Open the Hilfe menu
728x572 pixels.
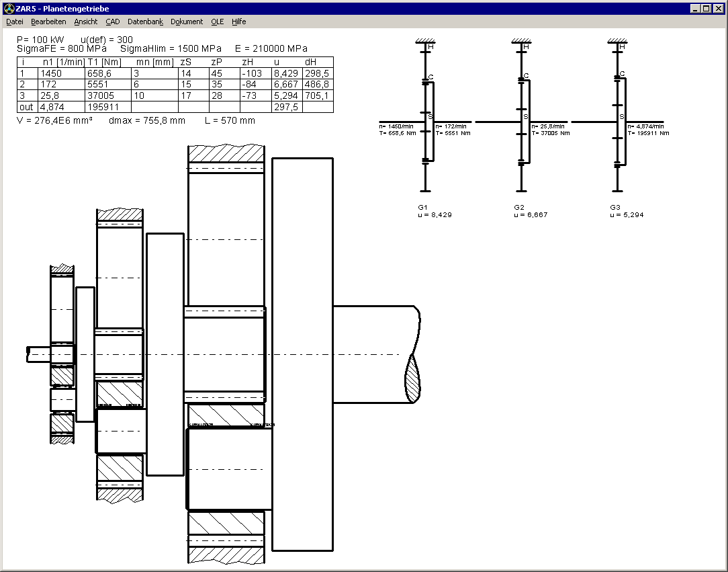[x=238, y=22]
